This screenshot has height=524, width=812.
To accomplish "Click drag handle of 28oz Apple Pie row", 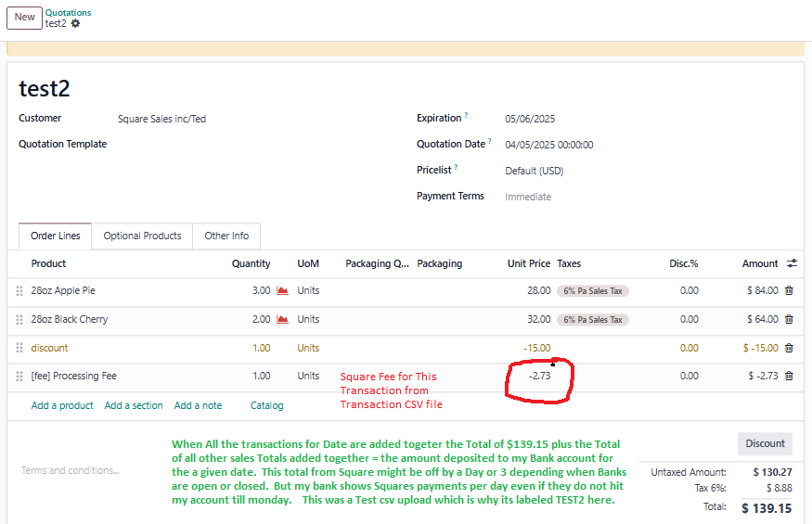I will click(19, 290).
